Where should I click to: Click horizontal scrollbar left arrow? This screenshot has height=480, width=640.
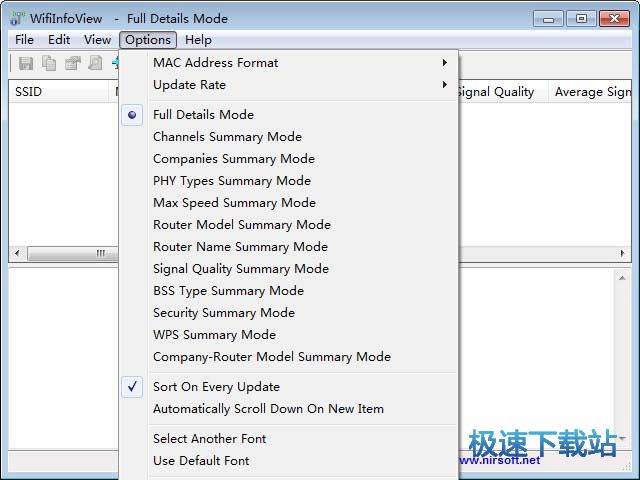click(x=17, y=253)
